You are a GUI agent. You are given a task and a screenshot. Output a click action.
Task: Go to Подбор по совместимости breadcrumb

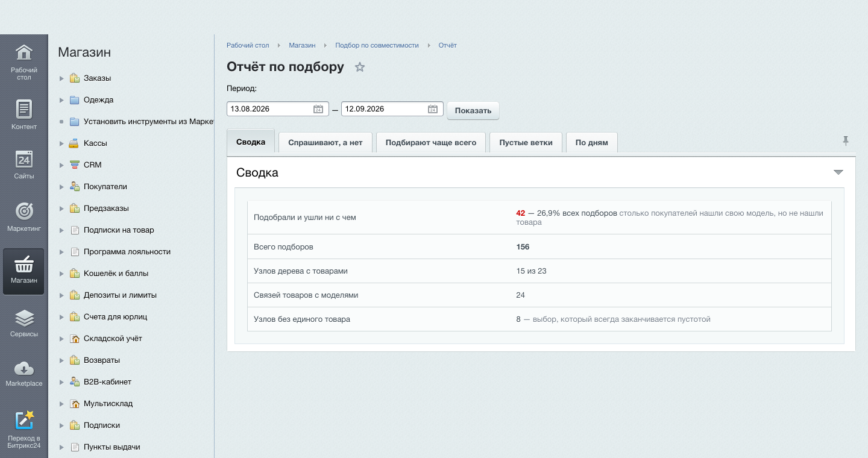(x=377, y=45)
